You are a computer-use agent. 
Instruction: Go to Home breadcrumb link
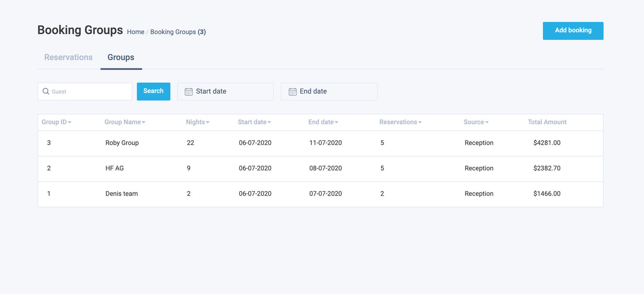pos(136,32)
